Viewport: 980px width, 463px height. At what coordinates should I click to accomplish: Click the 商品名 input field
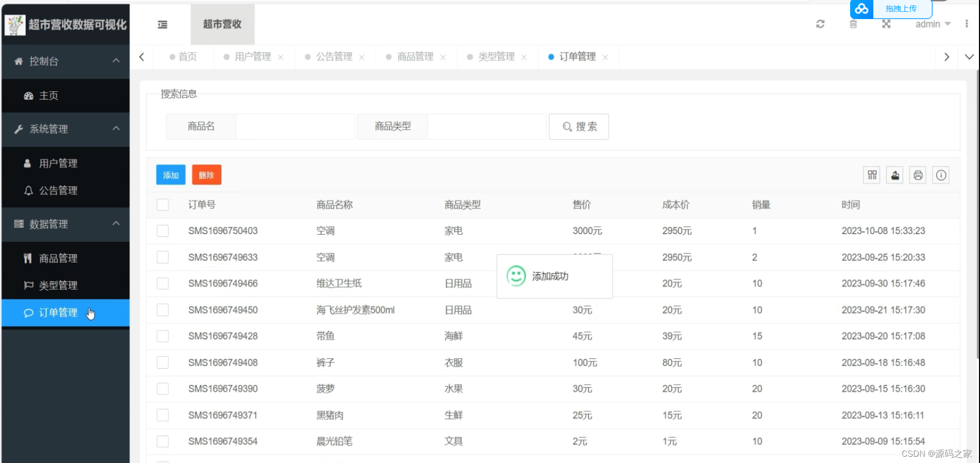(295, 127)
